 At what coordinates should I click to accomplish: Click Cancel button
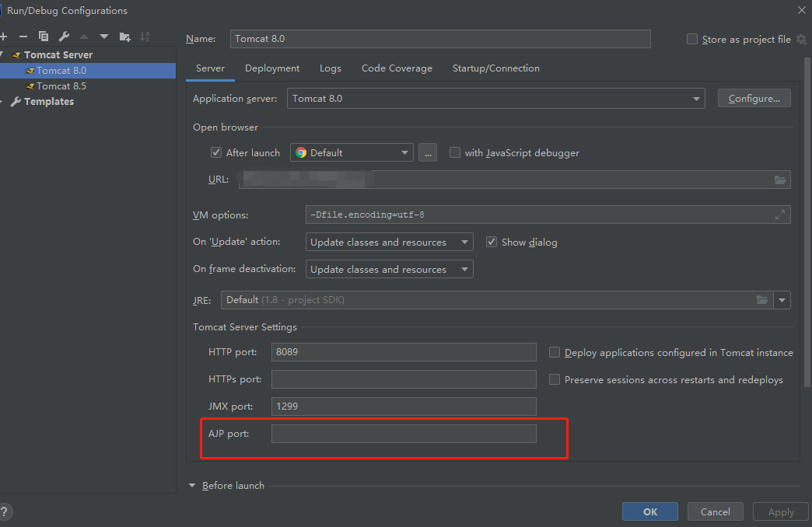[715, 511]
